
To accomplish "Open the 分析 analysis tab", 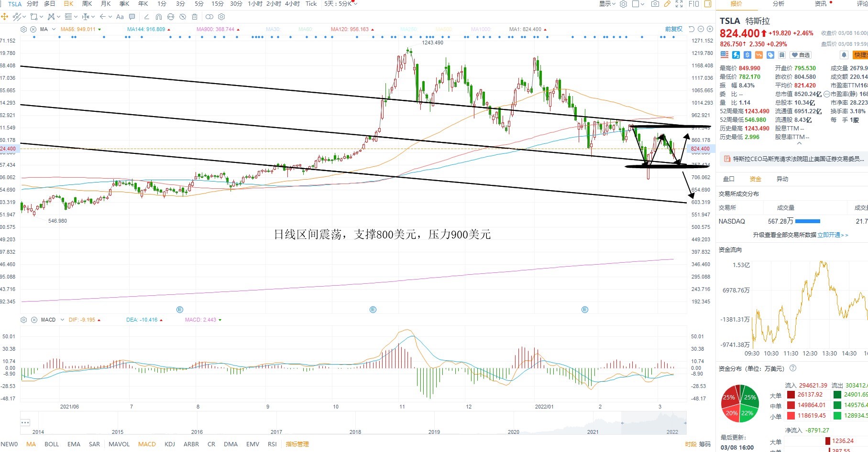I will pos(778,4).
